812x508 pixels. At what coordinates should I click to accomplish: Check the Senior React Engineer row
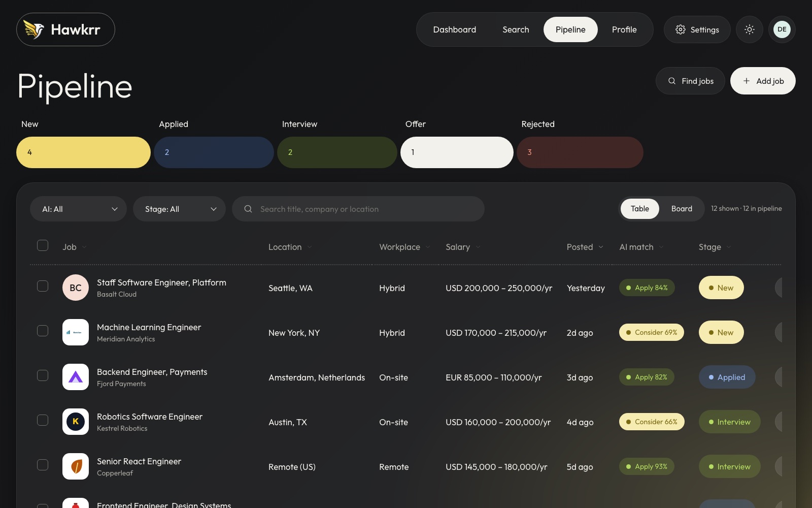coord(43,465)
